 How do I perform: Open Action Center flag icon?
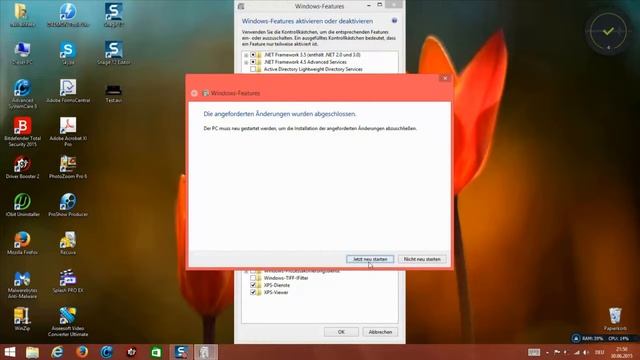pos(557,352)
